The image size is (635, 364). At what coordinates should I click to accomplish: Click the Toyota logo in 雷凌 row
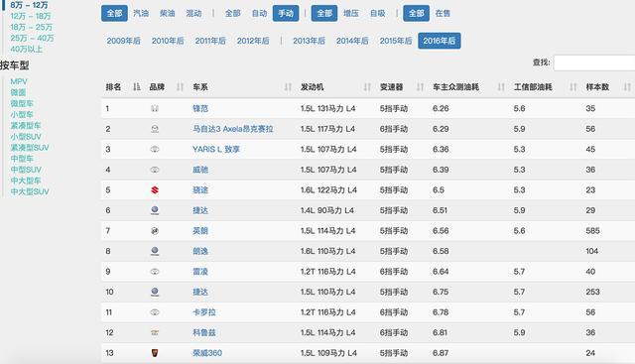pyautogui.click(x=155, y=272)
